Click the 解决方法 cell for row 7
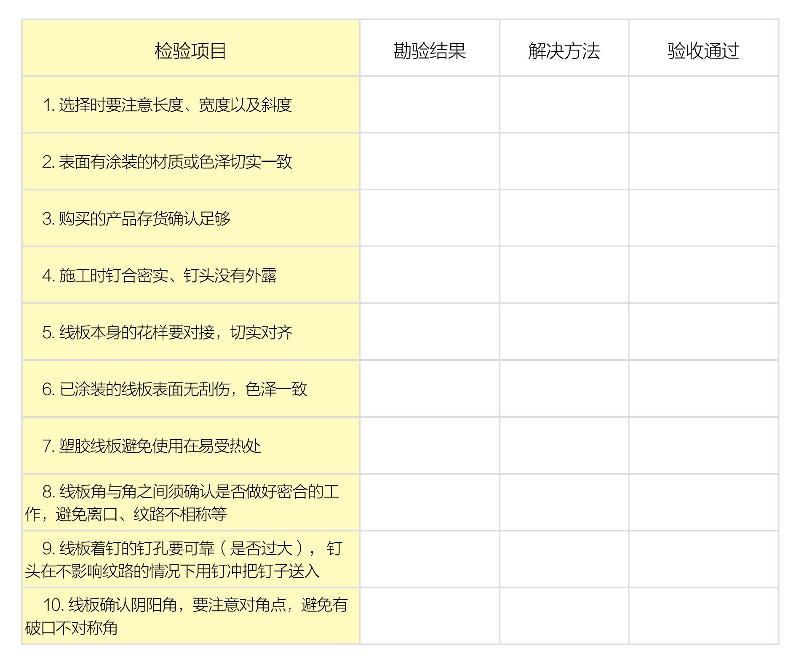 coord(564,446)
